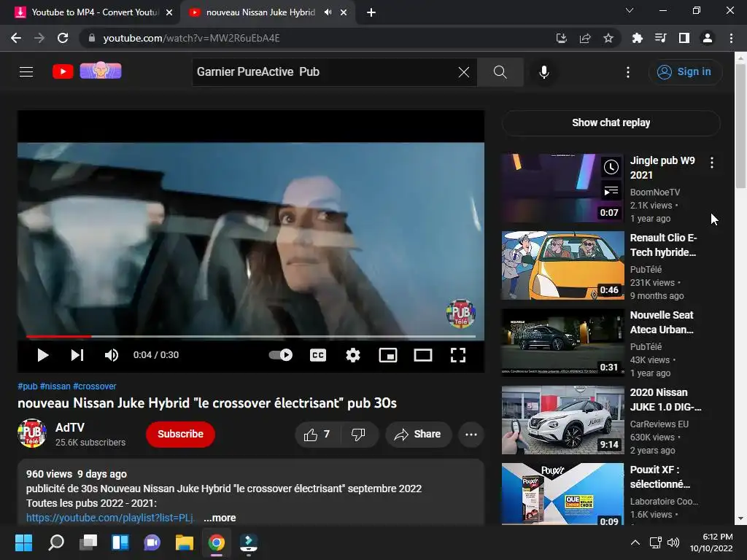Share this page from the address bar
This screenshot has height=560, width=747.
(585, 38)
